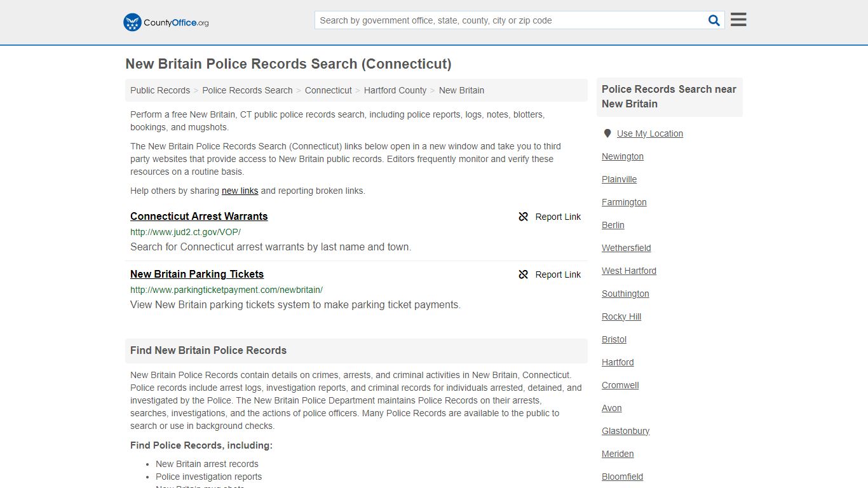Report Link for New Britain Parking Tickets
The height and width of the screenshot is (488, 868).
tap(558, 274)
